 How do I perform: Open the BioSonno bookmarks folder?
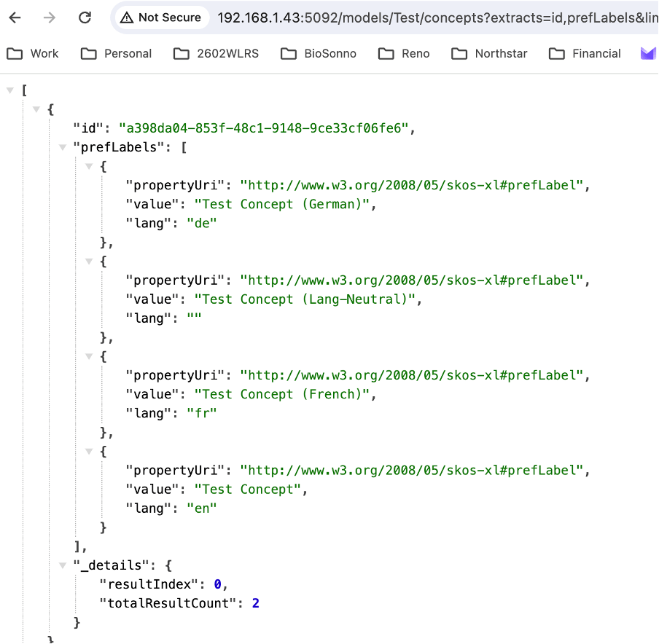[319, 53]
